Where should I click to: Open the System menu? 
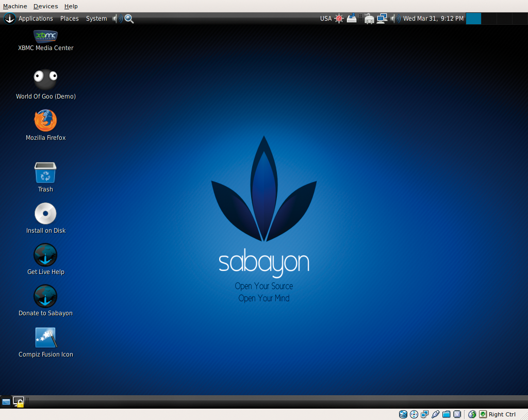coord(96,19)
